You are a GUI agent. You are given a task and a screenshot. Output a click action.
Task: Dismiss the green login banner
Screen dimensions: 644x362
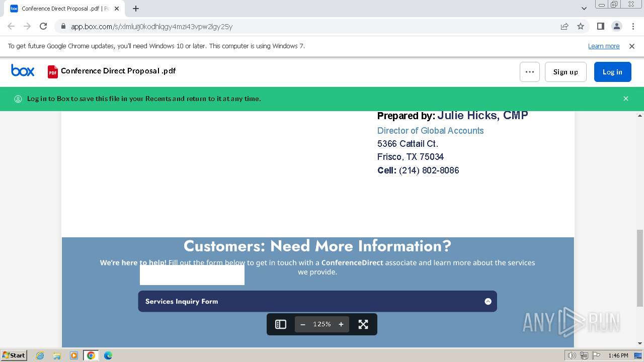[x=626, y=99]
